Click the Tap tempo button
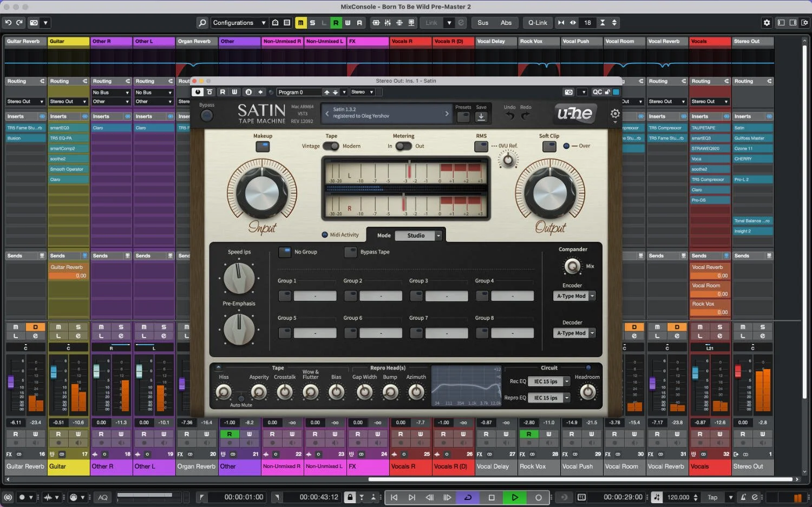 tap(712, 497)
